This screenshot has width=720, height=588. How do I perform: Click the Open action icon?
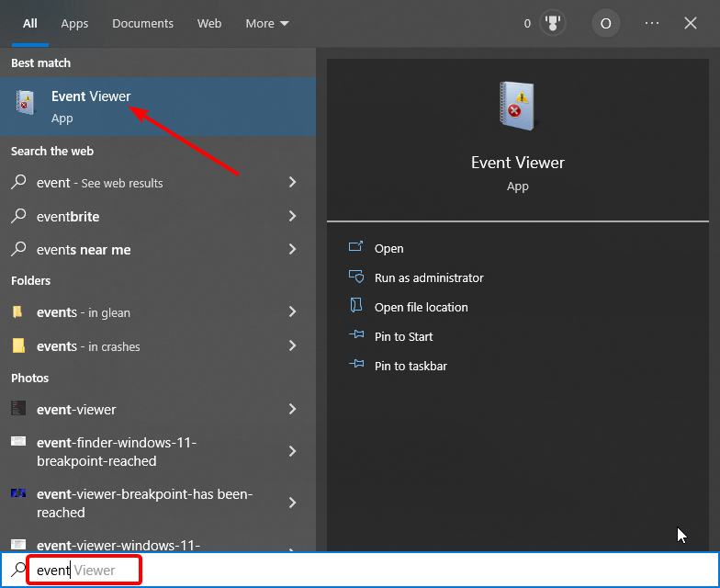pos(356,246)
